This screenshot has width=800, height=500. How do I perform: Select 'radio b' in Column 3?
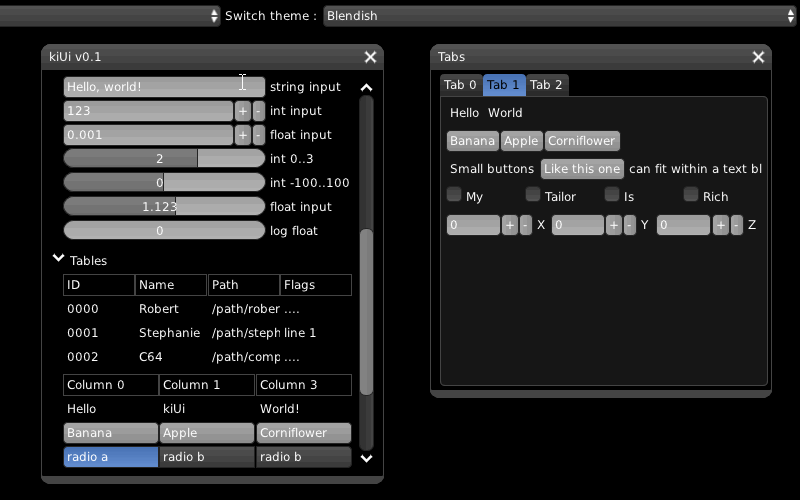[304, 457]
